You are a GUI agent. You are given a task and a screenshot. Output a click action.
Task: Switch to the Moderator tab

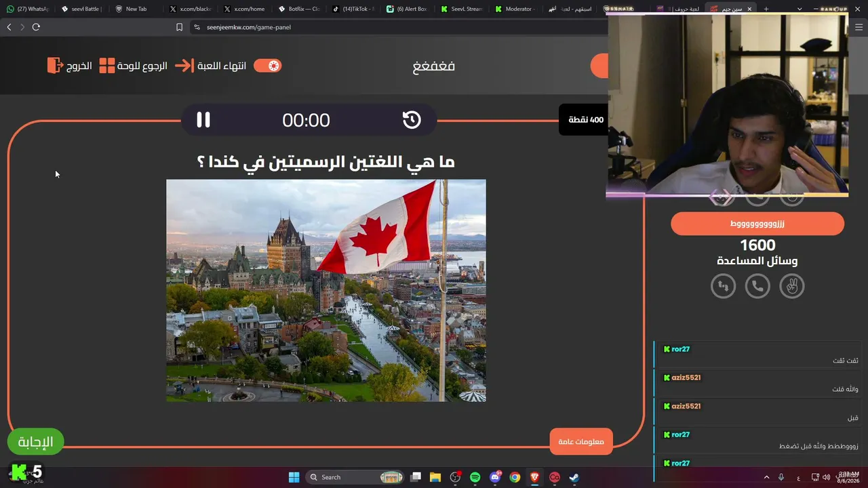(515, 9)
